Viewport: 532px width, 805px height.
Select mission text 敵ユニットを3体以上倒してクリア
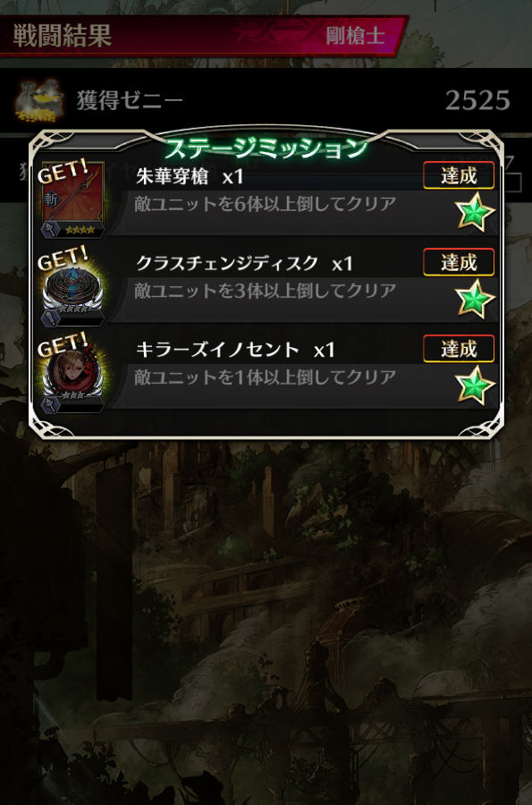click(x=266, y=291)
